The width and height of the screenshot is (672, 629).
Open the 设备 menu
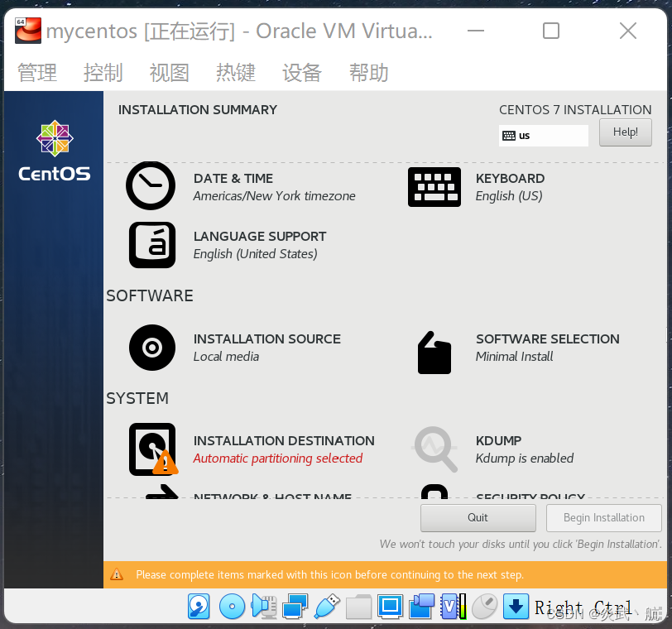click(x=302, y=72)
